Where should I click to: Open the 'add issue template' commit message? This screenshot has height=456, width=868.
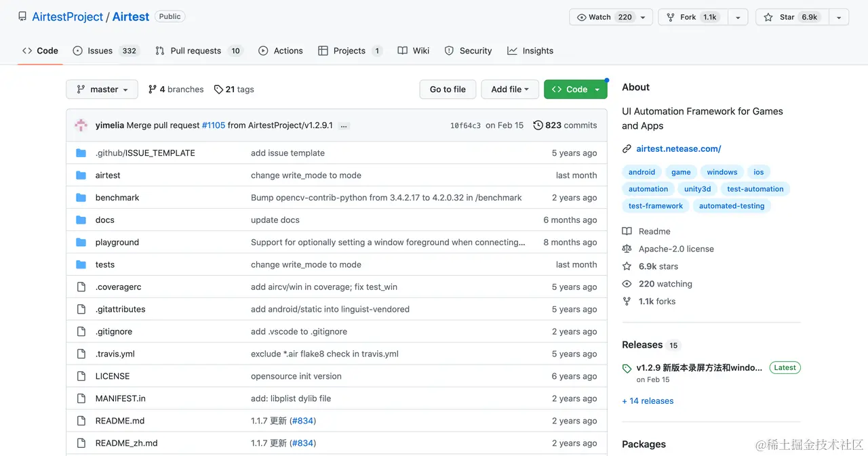pos(288,153)
